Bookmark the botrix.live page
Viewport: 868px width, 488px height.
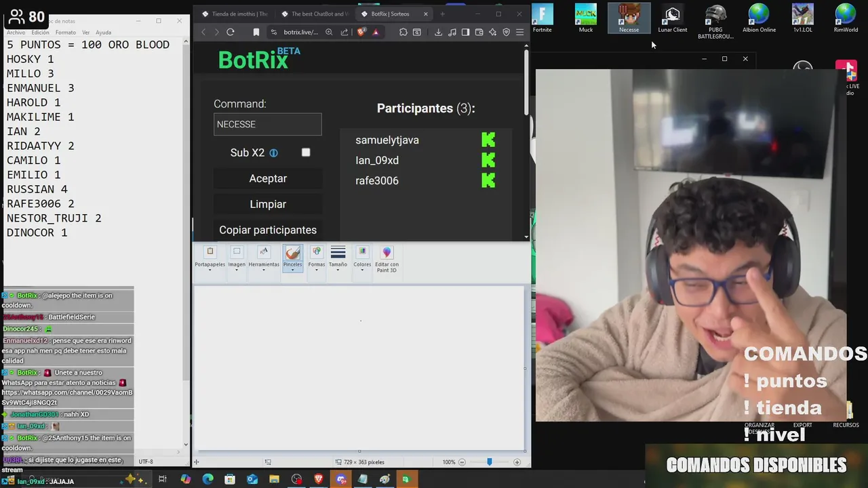click(x=256, y=32)
